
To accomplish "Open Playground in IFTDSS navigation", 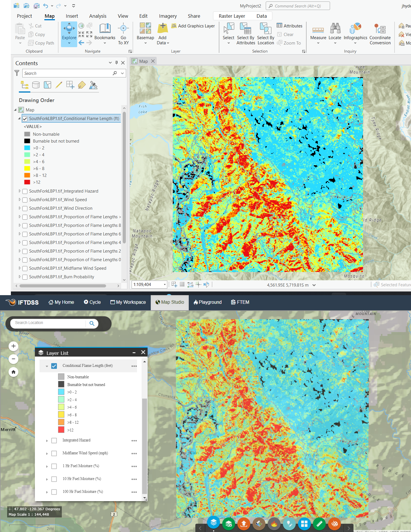I will [x=208, y=302].
